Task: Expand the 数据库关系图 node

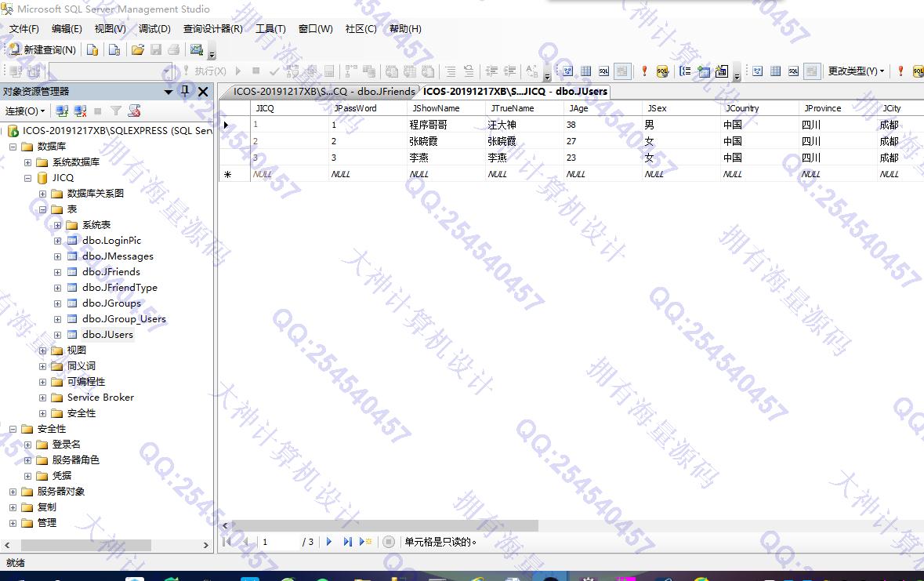Action: (42, 194)
